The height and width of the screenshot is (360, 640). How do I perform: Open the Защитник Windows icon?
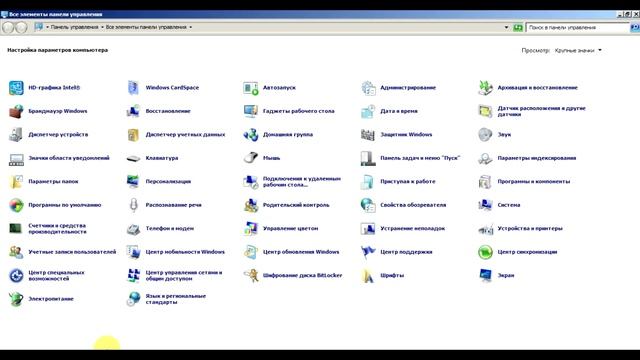click(368, 135)
